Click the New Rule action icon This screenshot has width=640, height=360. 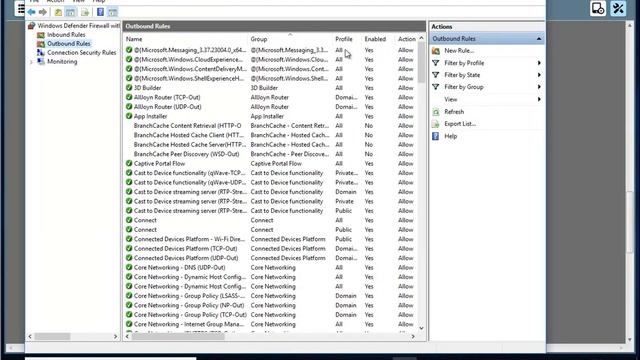436,51
